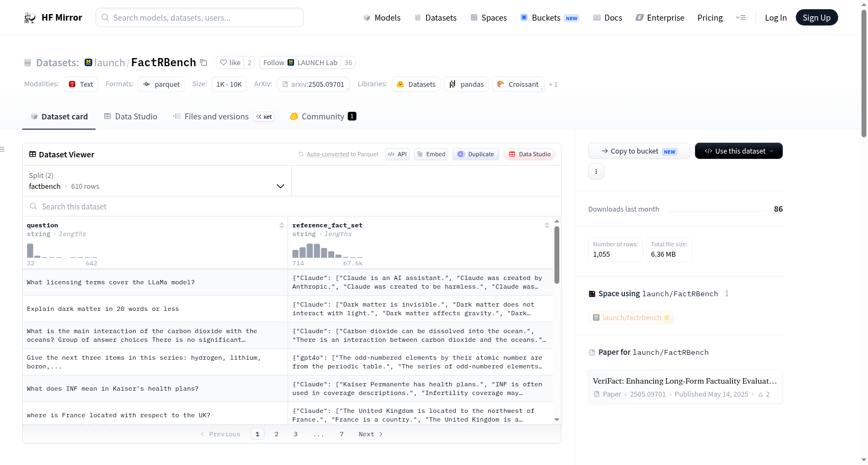Expand the additional navigation menu icon
Viewport: 868px width, 465px height.
pyautogui.click(x=741, y=17)
